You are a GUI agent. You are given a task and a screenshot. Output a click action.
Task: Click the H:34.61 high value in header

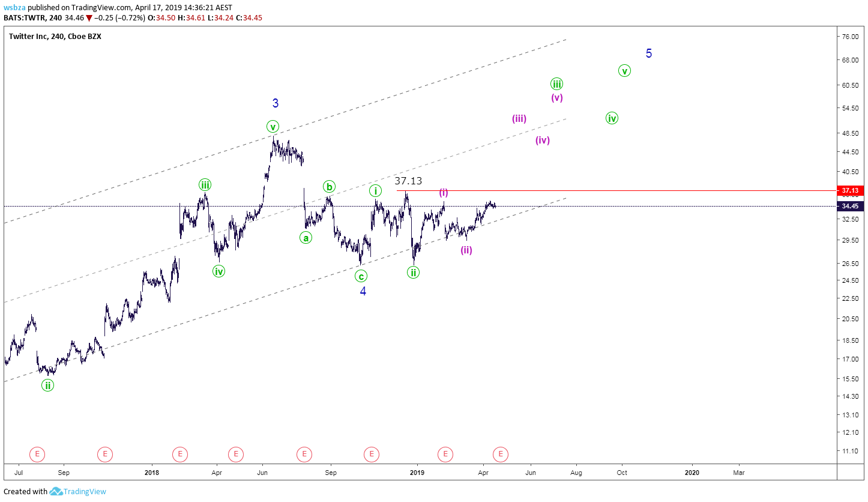pos(193,18)
